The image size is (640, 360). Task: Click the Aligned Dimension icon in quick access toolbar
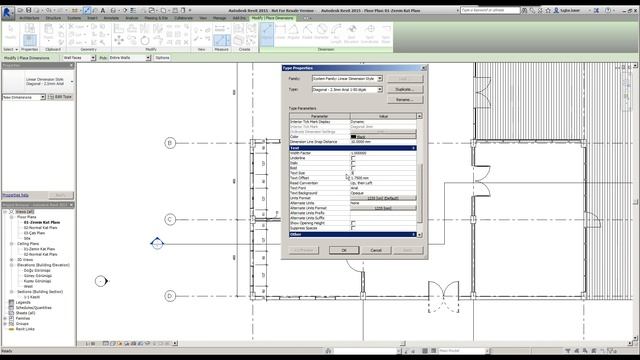point(87,10)
